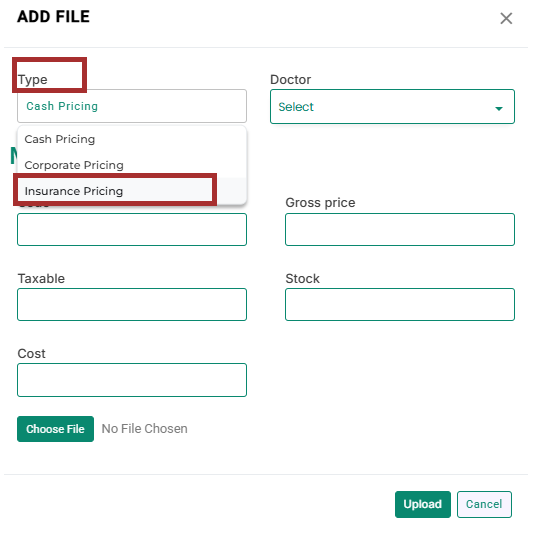
Task: Click the Doctor dropdown caret arrow
Action: click(499, 109)
